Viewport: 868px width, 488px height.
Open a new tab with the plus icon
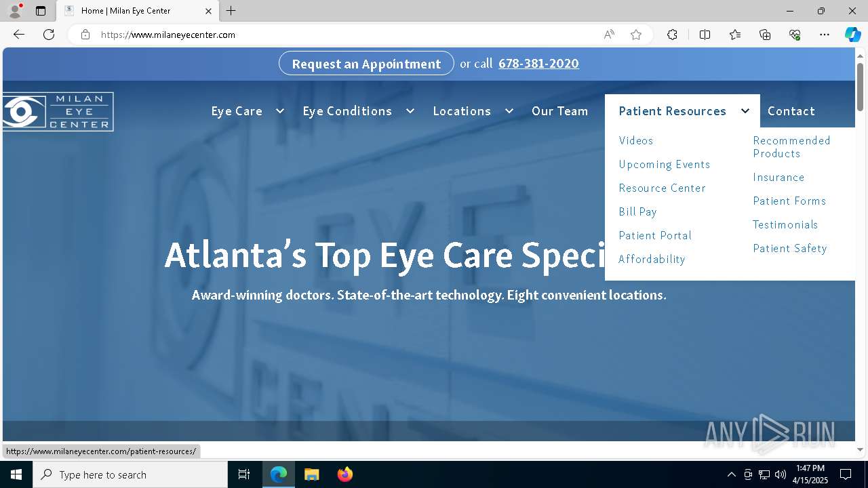tap(231, 11)
